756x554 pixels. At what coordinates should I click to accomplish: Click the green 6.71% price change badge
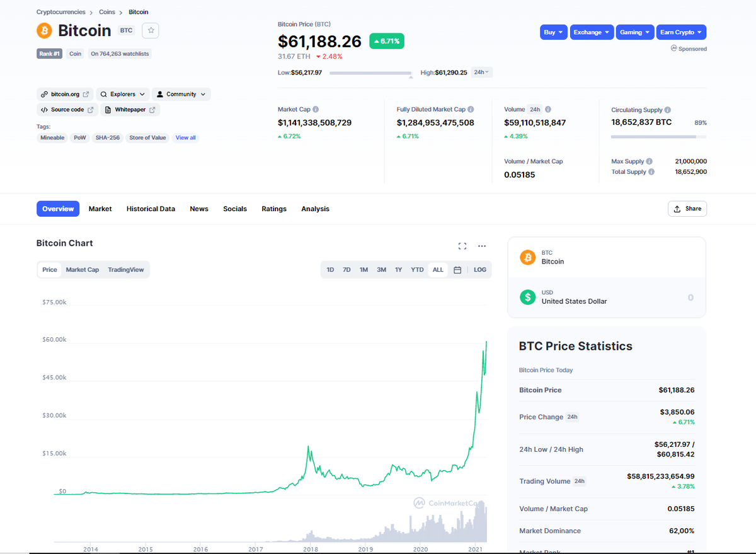pyautogui.click(x=387, y=41)
